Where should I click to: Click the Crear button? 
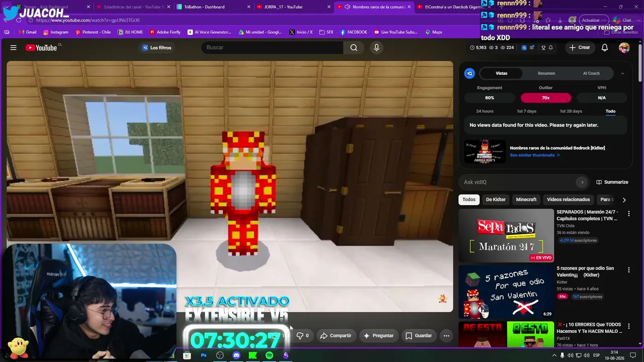point(579,48)
